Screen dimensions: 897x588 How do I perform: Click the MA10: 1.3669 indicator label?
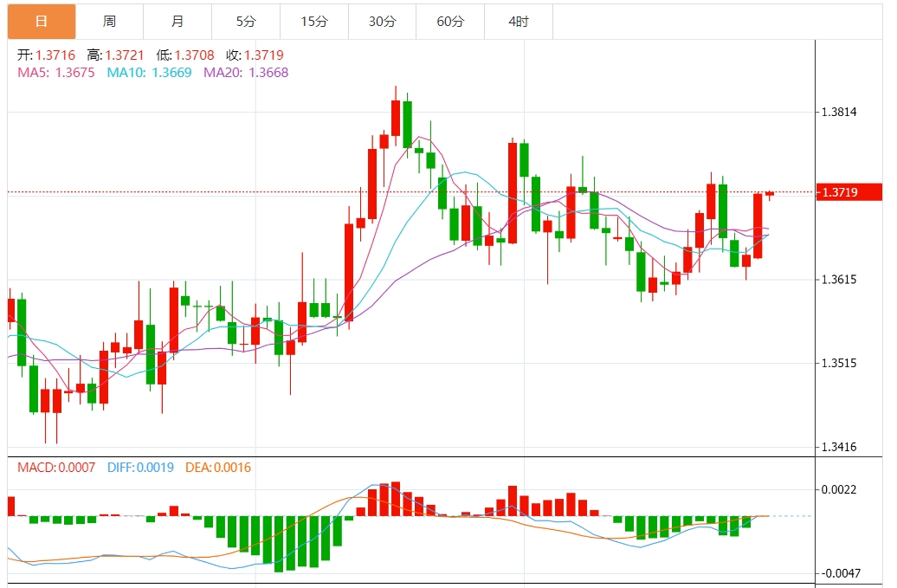149,73
